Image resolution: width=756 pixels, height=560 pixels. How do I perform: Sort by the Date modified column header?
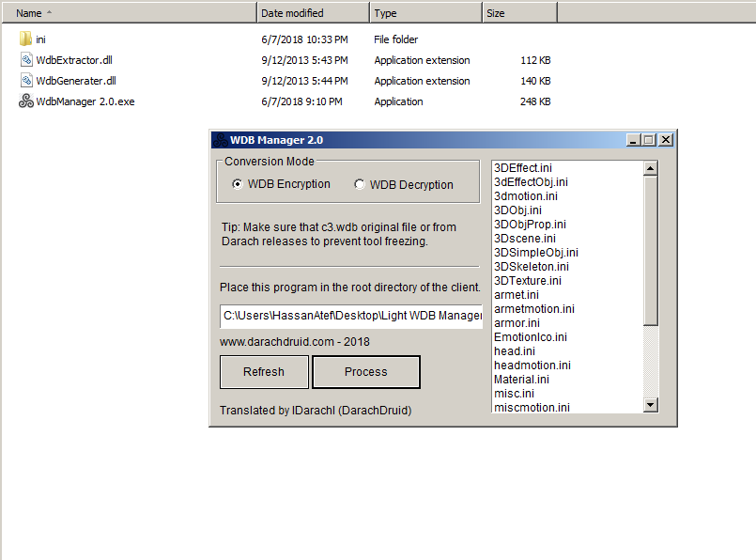pos(313,12)
